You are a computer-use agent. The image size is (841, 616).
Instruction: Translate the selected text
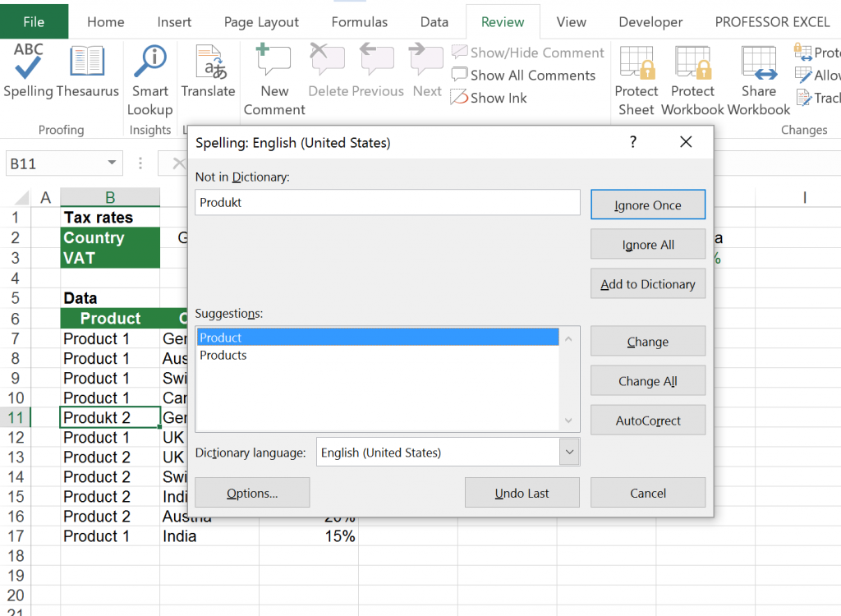pos(208,74)
